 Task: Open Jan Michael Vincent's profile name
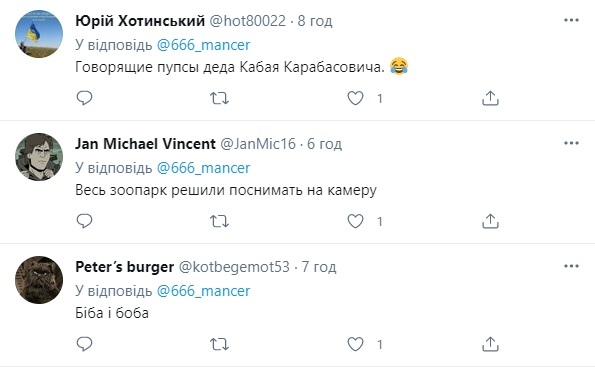[145, 144]
